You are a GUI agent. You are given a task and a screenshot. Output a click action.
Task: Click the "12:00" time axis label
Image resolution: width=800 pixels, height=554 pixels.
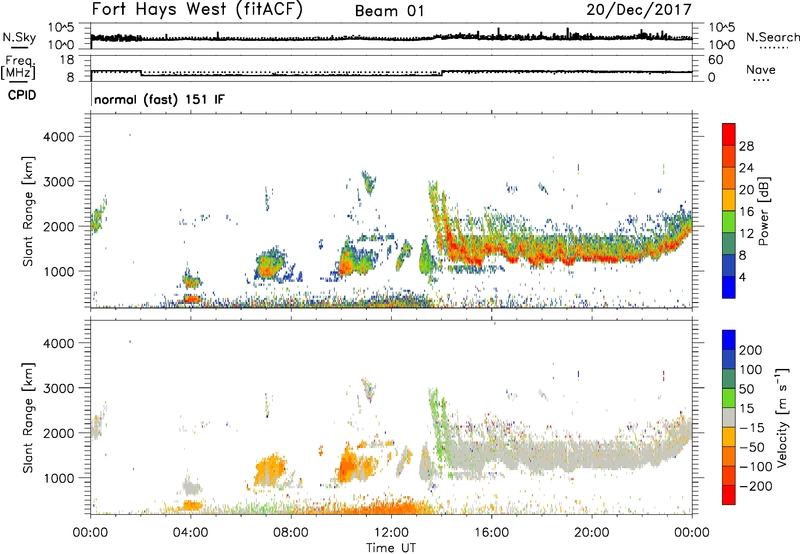coord(391,533)
